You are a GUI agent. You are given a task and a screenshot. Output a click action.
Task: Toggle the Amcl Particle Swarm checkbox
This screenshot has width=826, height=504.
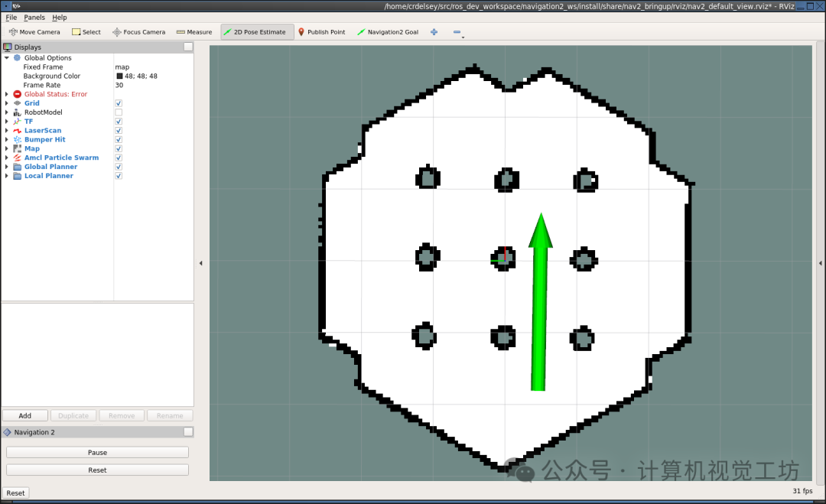tap(119, 158)
